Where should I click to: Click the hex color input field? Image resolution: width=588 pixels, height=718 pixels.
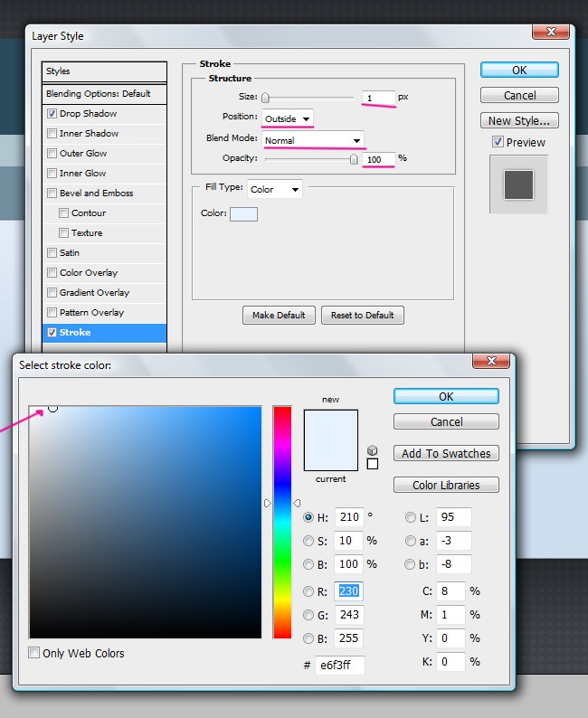coord(339,666)
